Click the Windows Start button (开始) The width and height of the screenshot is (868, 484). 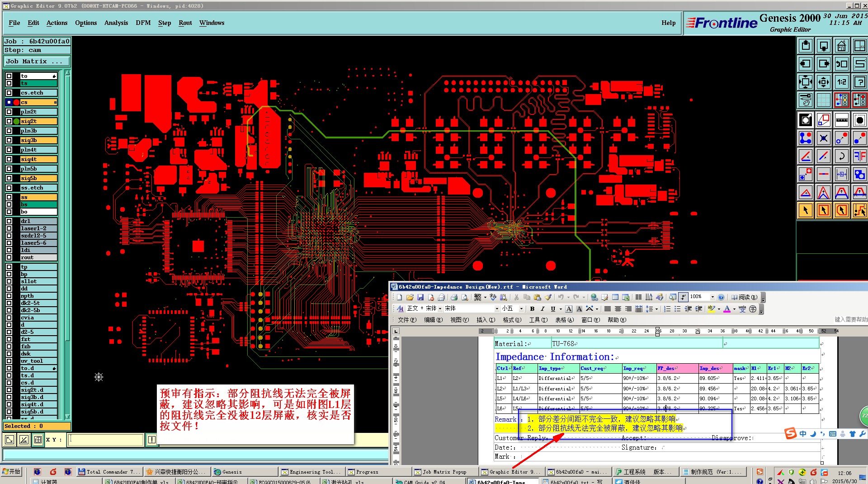click(11, 472)
